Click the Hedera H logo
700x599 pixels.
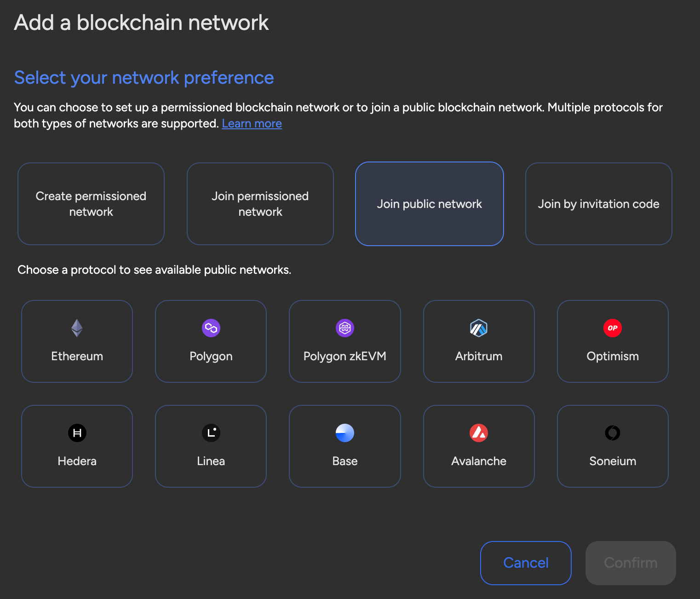tap(77, 433)
